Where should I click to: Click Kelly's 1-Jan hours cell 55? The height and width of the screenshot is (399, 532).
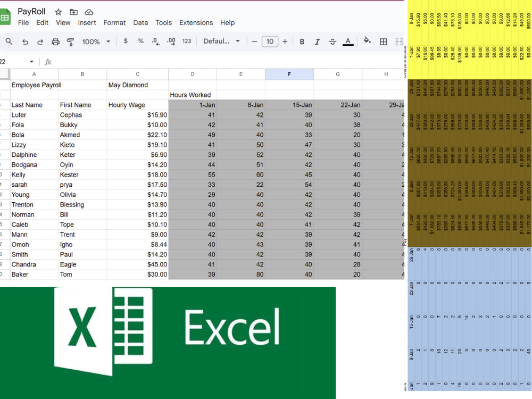193,174
